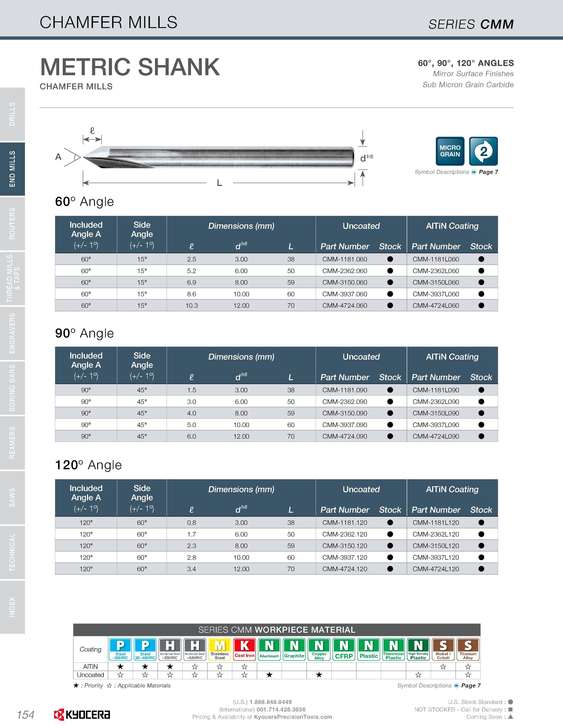
Task: Click the arrow icon below the workpiece material table
Action: [456, 685]
